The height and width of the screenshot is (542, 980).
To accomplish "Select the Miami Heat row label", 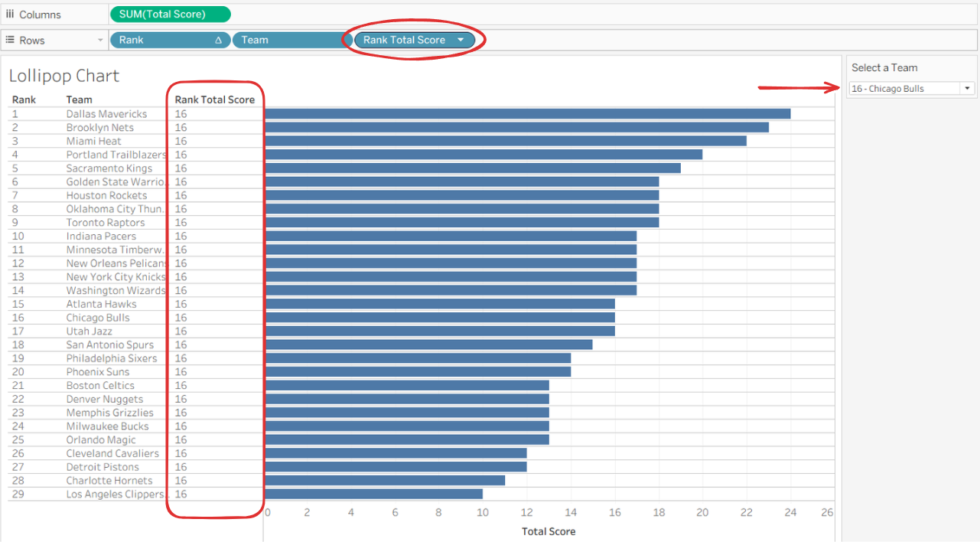I will coord(94,141).
